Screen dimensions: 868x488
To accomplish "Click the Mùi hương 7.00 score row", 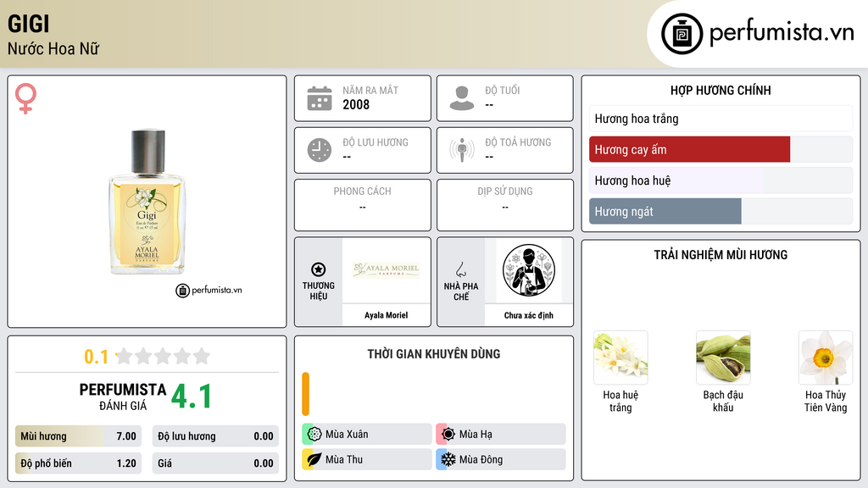I will [78, 436].
